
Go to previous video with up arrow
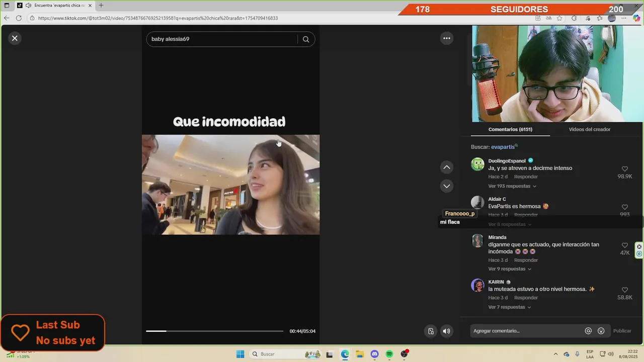coord(446,167)
